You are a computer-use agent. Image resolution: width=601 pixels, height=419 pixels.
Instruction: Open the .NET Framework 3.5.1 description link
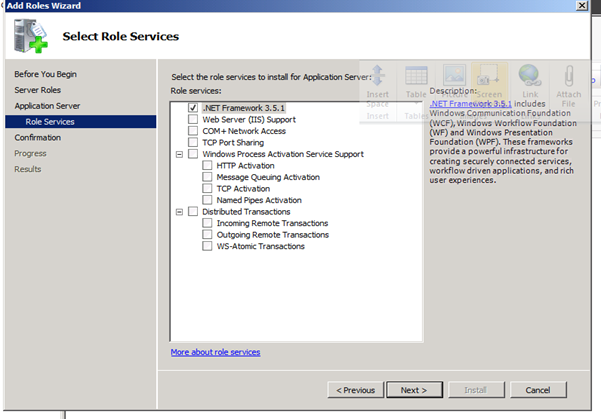click(x=470, y=104)
